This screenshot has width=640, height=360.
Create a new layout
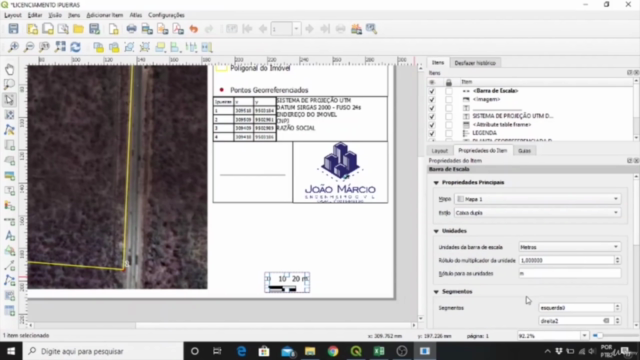pyautogui.click(x=32, y=29)
